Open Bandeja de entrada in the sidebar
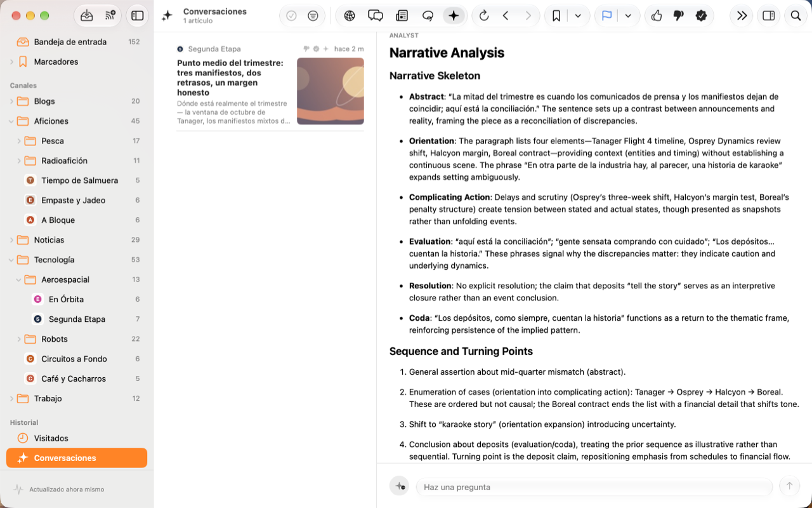Screen dimensions: 812x508 point(77,42)
